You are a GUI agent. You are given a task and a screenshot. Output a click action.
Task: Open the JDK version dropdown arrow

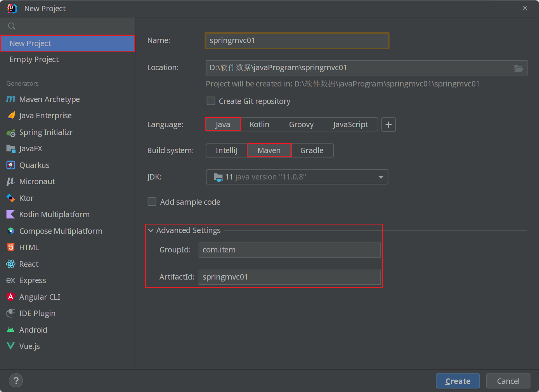[381, 177]
